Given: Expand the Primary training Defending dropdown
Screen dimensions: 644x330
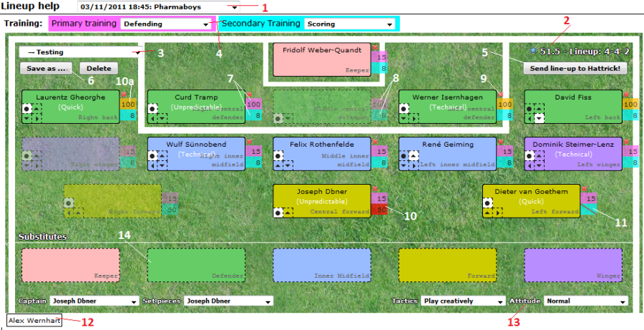Looking at the screenshot, I should tap(166, 24).
